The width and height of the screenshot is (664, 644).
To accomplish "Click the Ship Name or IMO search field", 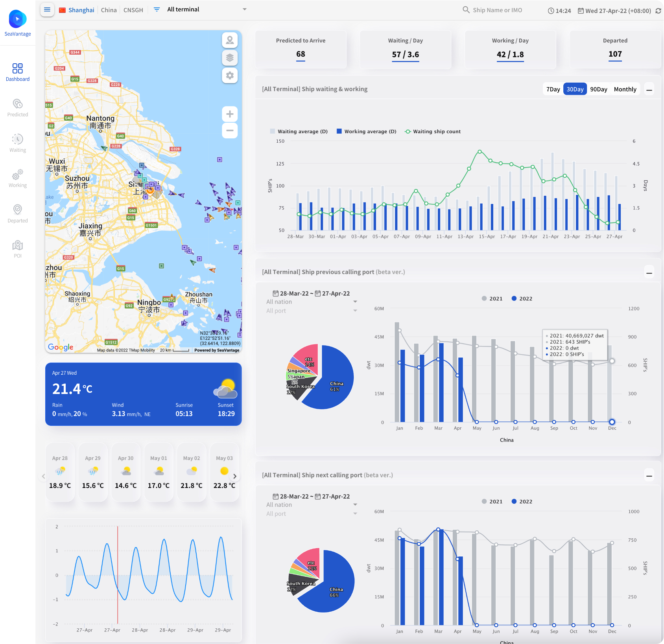I will point(497,10).
